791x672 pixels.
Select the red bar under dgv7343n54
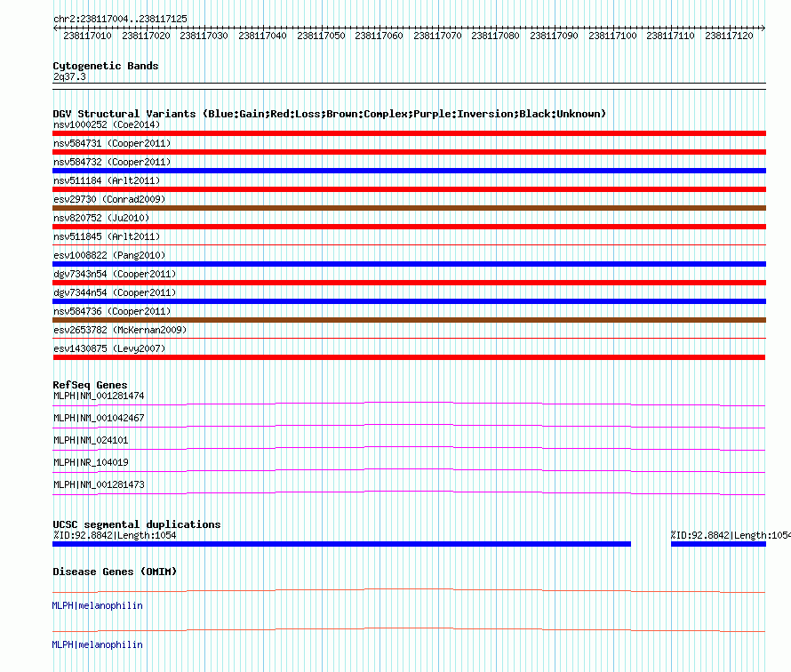[x=409, y=283]
